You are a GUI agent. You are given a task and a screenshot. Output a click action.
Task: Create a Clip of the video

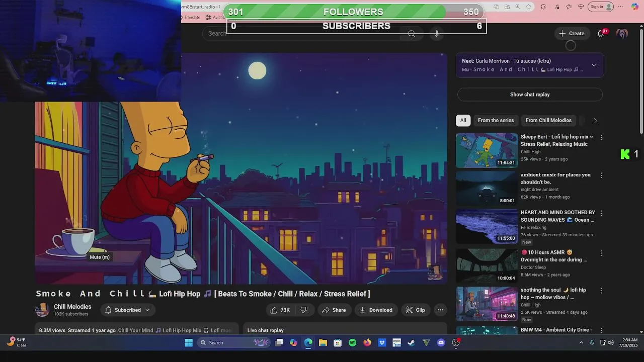416,310
